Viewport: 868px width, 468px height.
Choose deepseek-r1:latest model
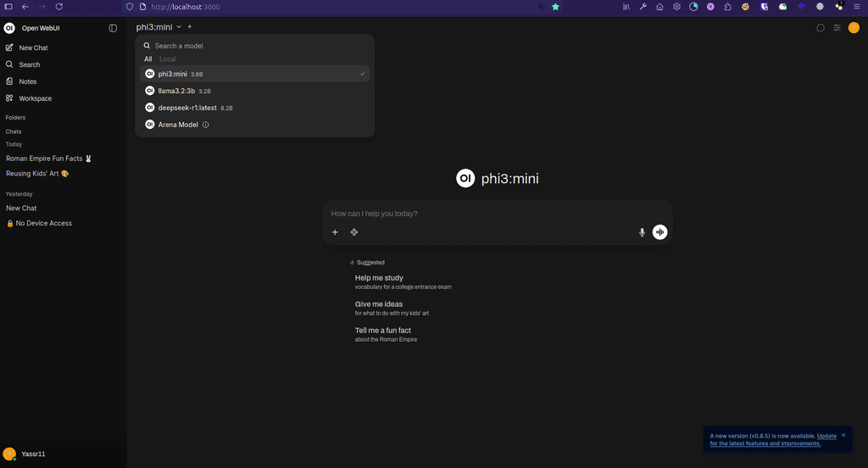coord(188,108)
